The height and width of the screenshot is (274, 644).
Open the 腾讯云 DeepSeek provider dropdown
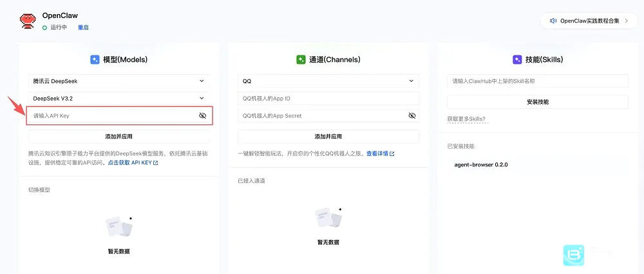118,81
